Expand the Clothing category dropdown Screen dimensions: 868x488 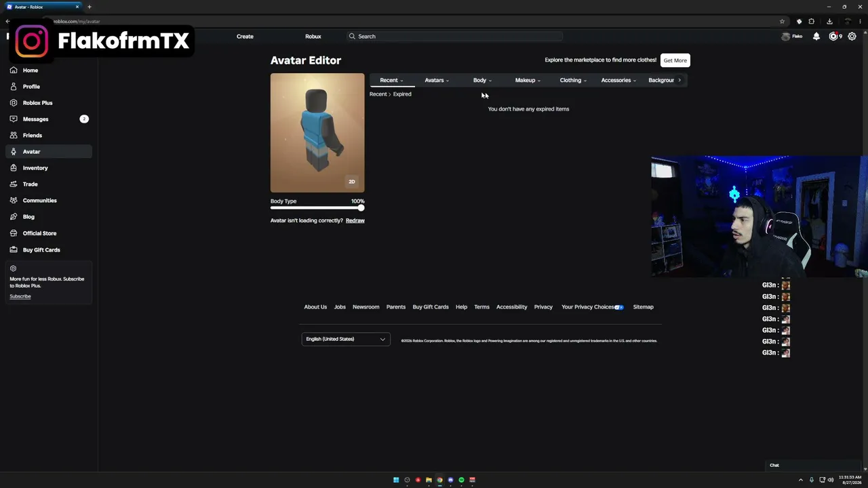click(573, 80)
